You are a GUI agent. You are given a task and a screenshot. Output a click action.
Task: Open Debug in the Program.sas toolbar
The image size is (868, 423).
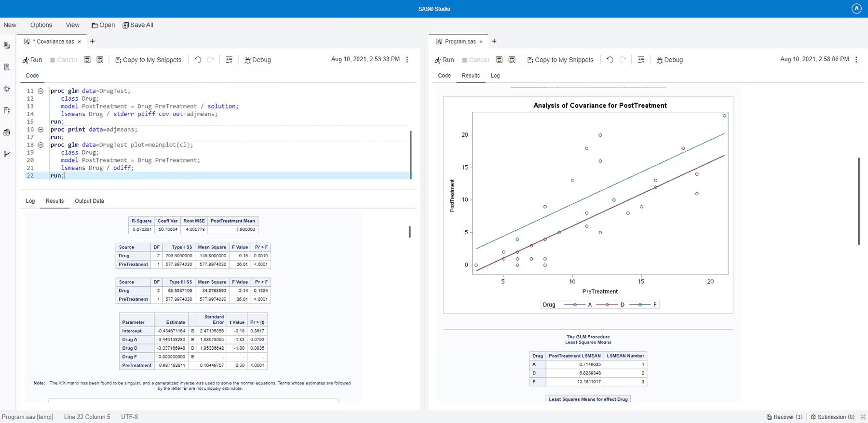(669, 60)
